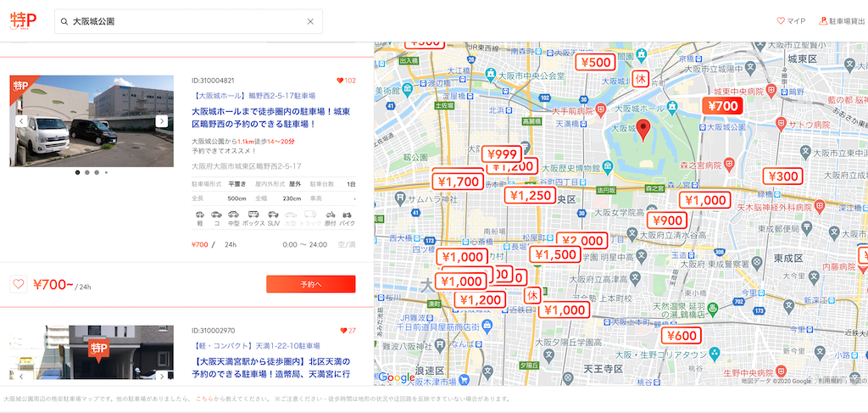Click the サムハラ神社 shrine map icon
This screenshot has height=413, width=868.
pos(399,198)
